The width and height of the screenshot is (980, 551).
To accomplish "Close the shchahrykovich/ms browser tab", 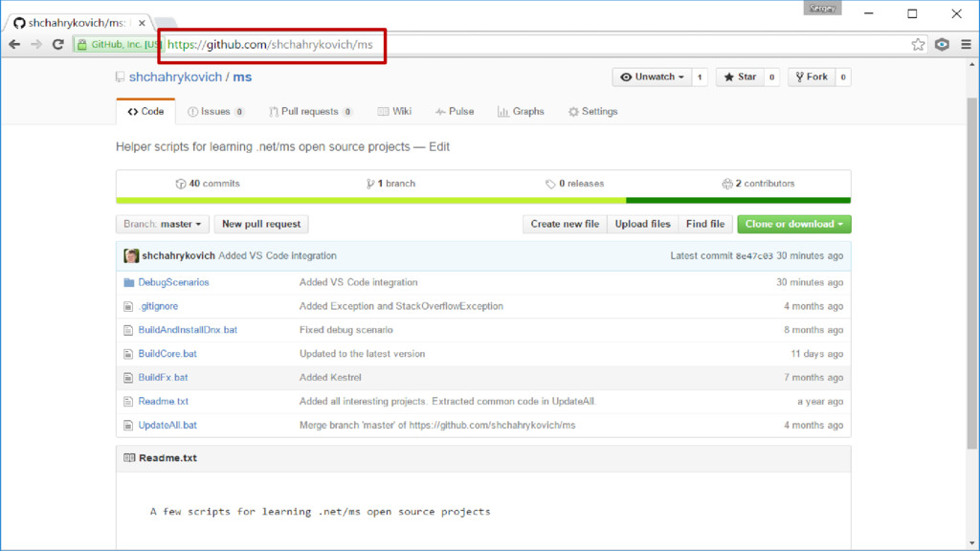I will (142, 23).
